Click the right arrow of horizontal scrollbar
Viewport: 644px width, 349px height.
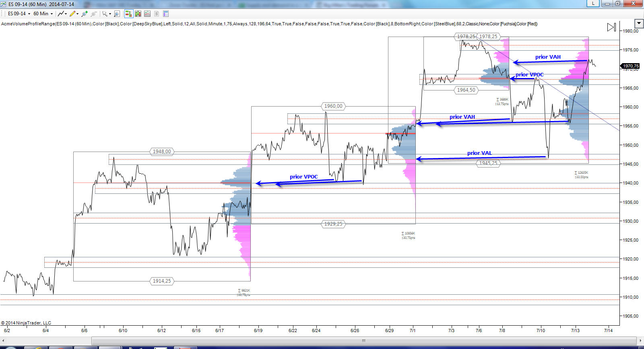(x=641, y=340)
